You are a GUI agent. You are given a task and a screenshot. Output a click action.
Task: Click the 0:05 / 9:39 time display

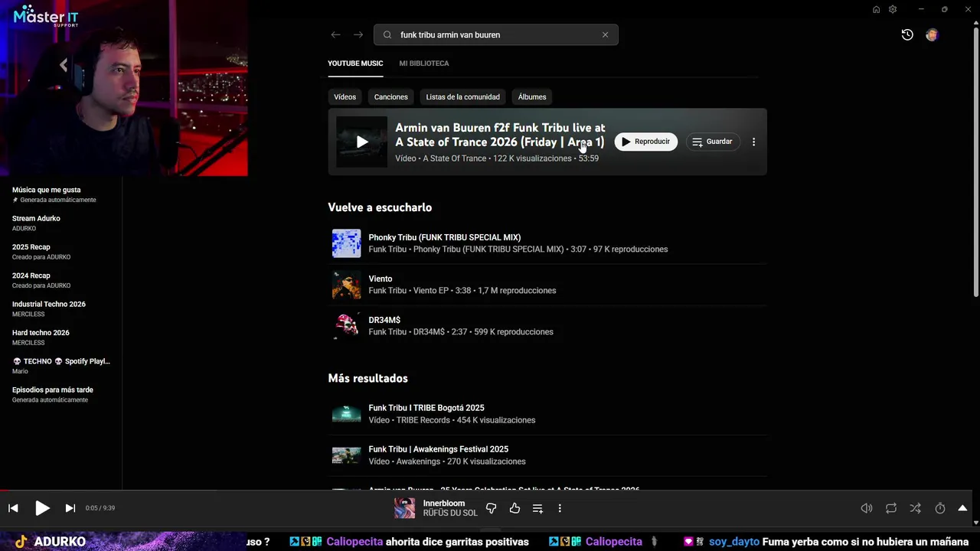pyautogui.click(x=100, y=508)
